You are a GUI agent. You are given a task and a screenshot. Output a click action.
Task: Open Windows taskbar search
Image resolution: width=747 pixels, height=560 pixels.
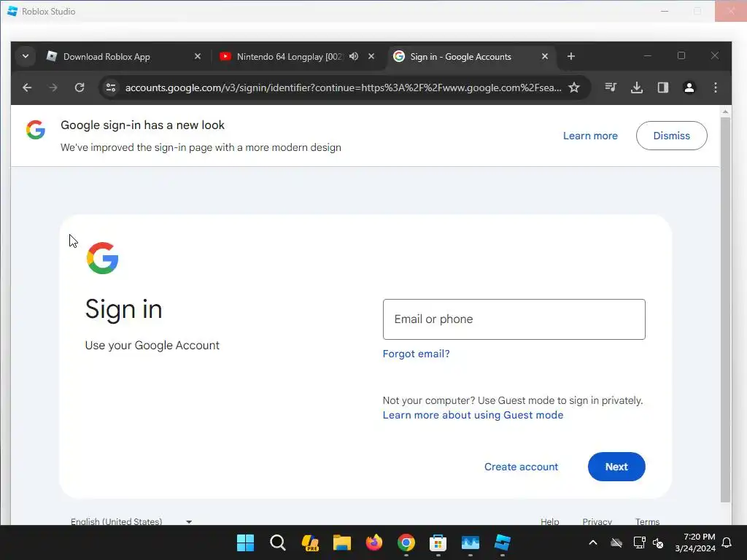[278, 542]
